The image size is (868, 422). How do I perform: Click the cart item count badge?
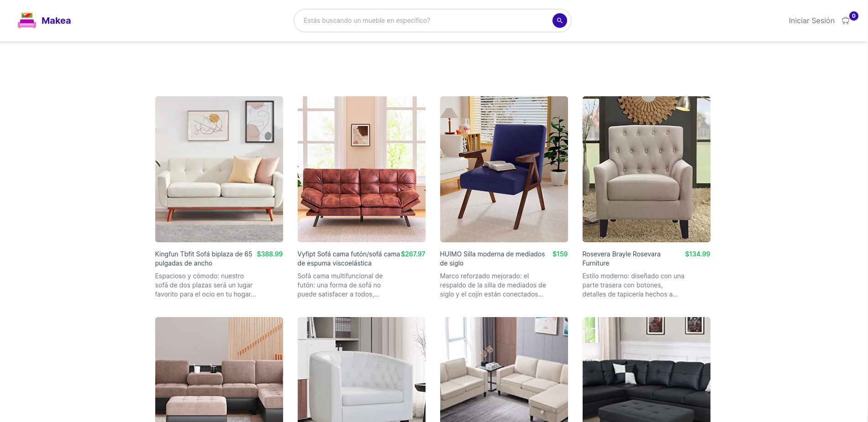point(853,16)
